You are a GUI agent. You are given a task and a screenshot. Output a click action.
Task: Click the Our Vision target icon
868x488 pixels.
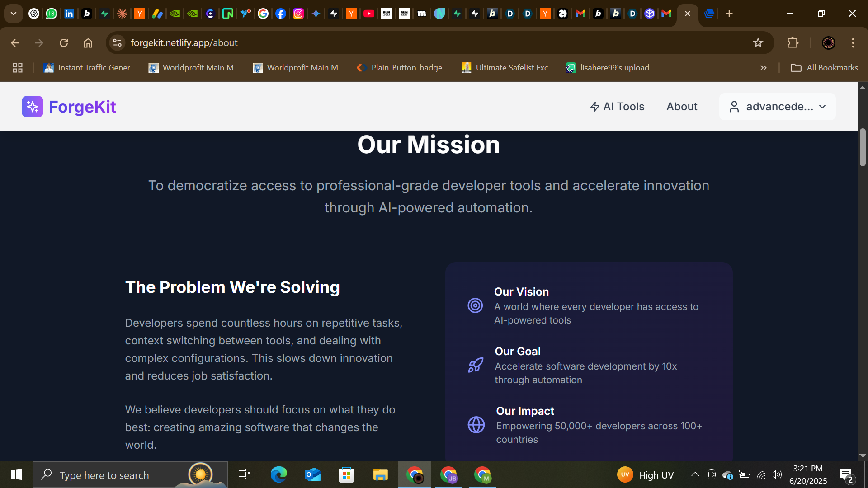tap(475, 306)
